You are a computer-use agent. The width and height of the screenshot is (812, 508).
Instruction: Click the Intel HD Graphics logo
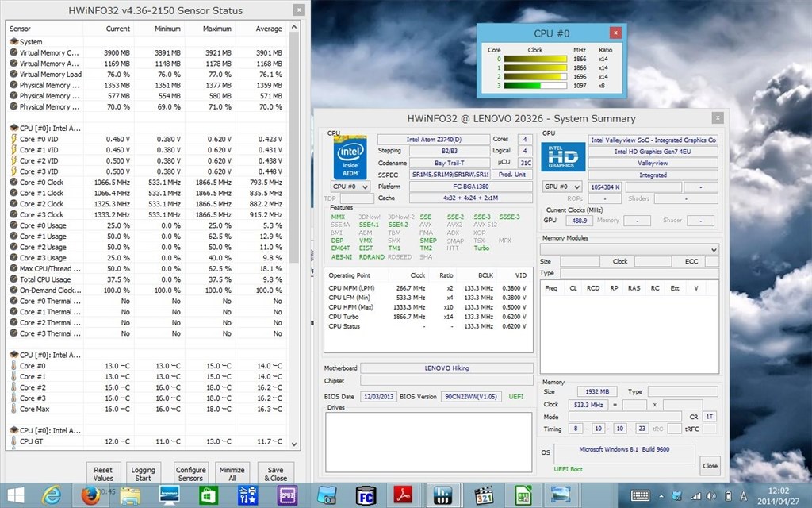563,157
